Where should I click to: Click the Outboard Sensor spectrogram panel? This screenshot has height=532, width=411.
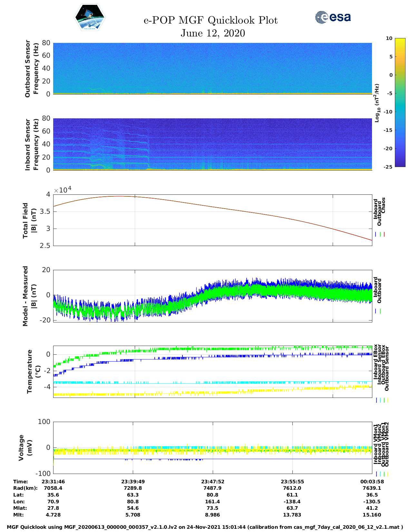click(212, 68)
